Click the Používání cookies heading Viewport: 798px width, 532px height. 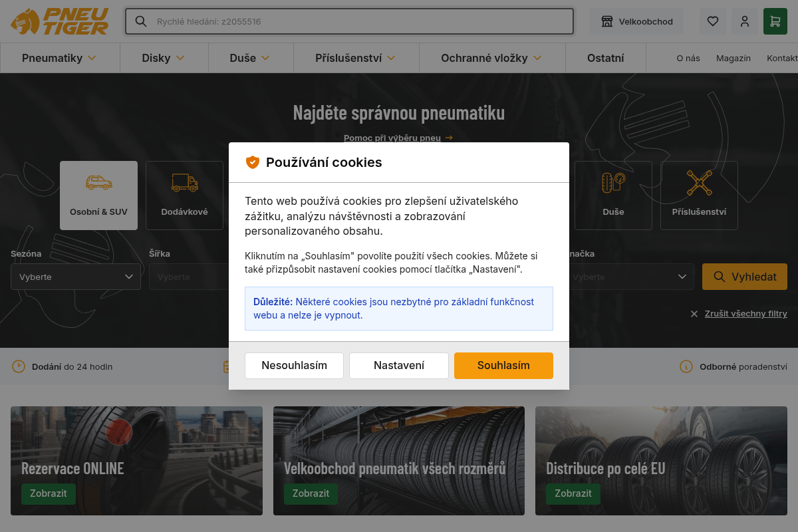click(x=324, y=162)
